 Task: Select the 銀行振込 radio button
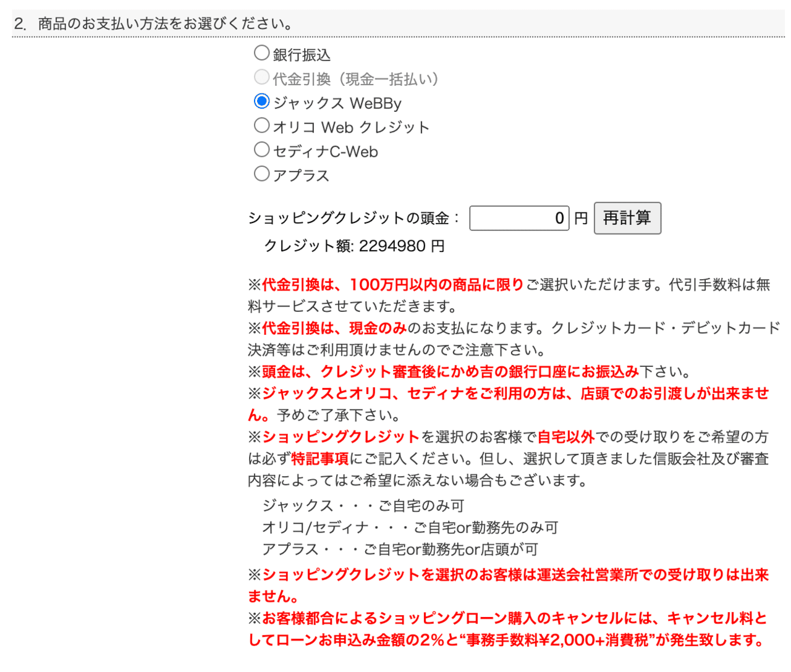pyautogui.click(x=261, y=53)
